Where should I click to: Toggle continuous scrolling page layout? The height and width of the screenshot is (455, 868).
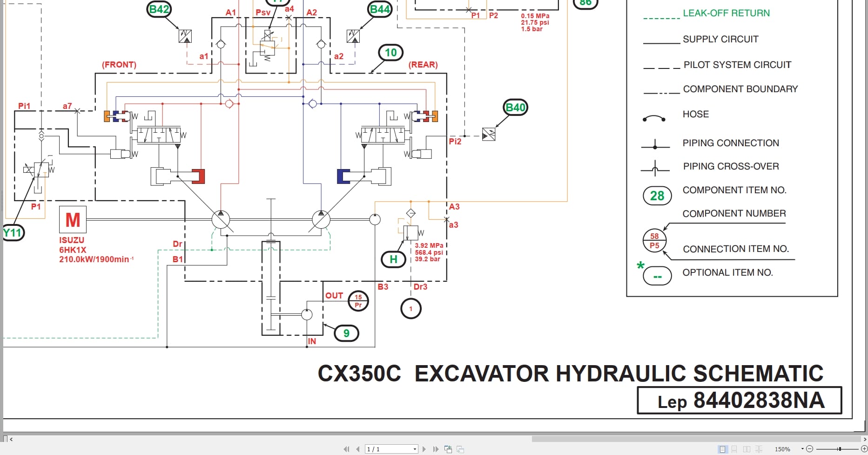pyautogui.click(x=734, y=448)
